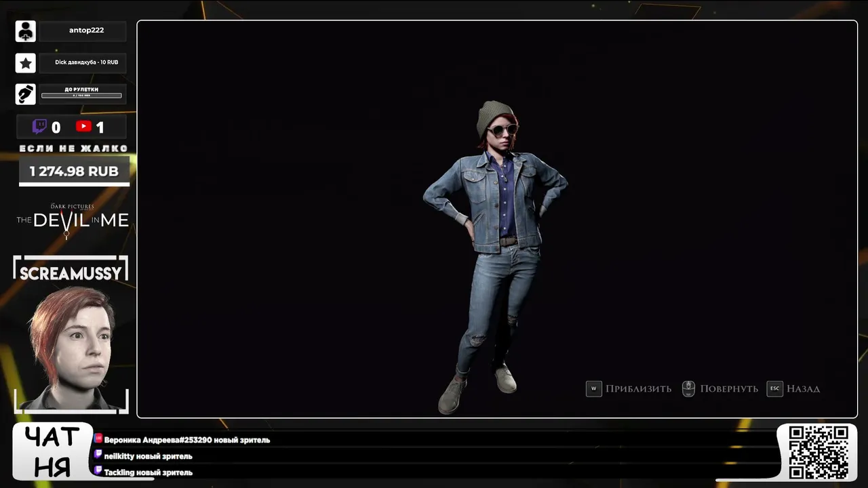Click the ESC key icon beside Назад
868x488 pixels.
tap(774, 388)
